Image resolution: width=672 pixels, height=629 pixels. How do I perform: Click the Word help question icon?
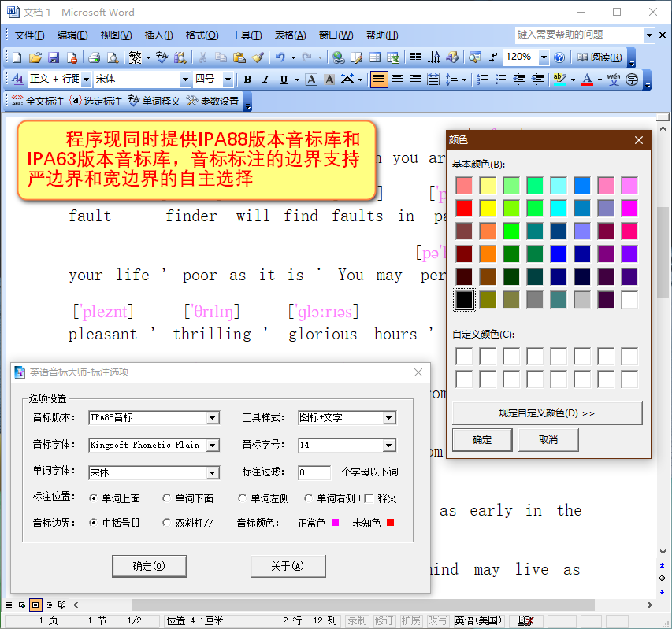click(559, 57)
